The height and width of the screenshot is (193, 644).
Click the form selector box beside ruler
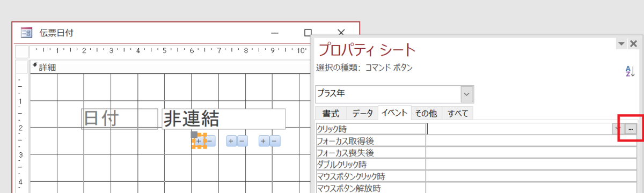pyautogui.click(x=22, y=51)
